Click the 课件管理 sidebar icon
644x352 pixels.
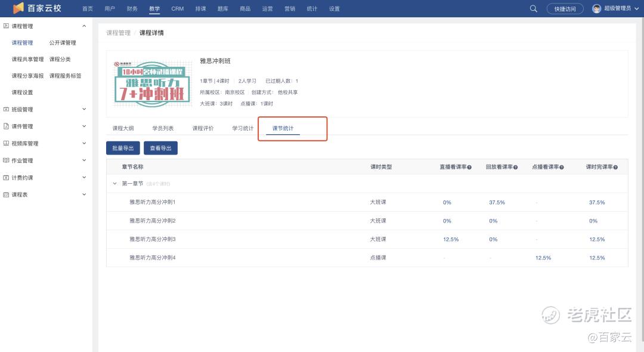pos(6,126)
